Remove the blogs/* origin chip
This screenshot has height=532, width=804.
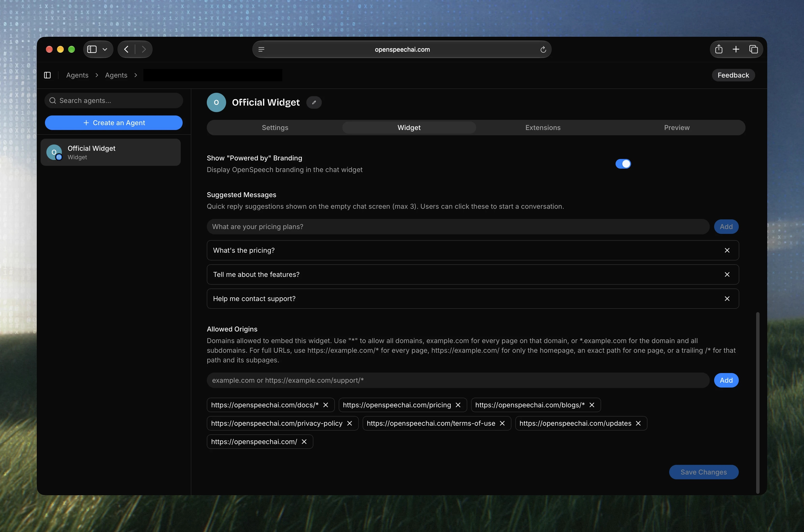592,405
